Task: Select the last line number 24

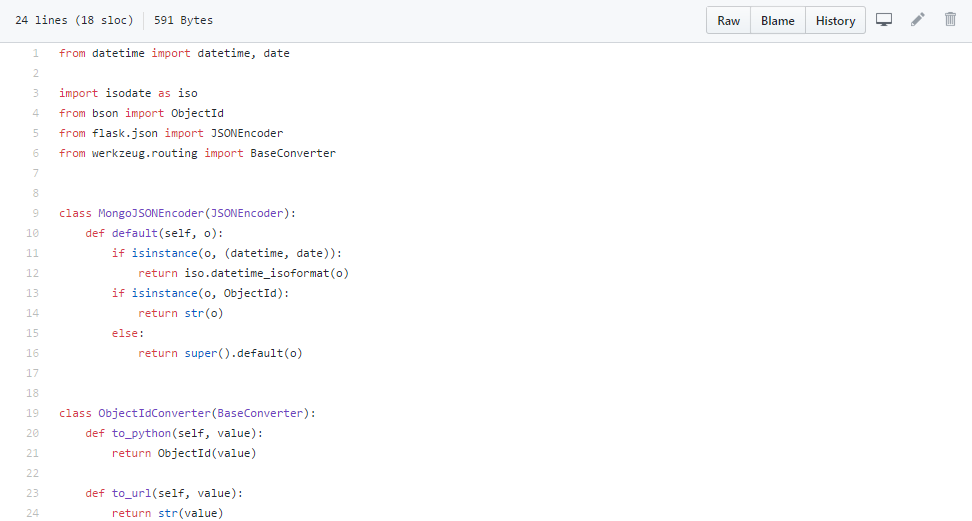Action: click(32, 513)
